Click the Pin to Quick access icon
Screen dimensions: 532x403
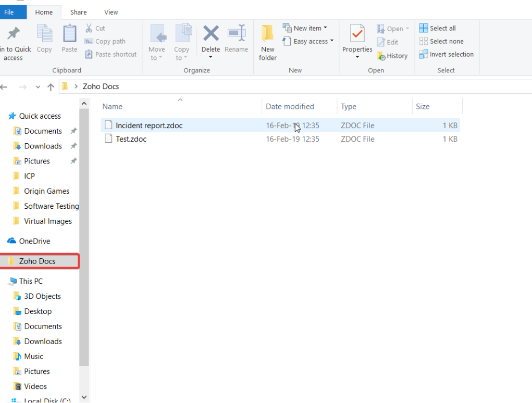point(14,33)
